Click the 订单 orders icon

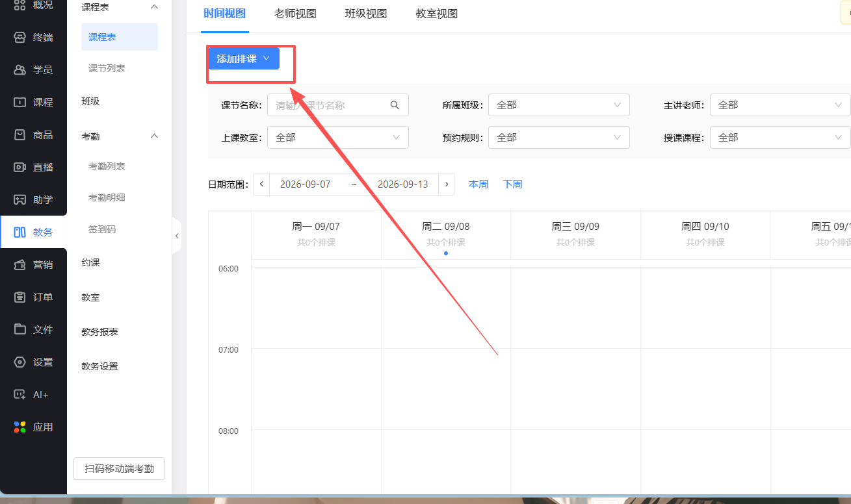point(20,297)
